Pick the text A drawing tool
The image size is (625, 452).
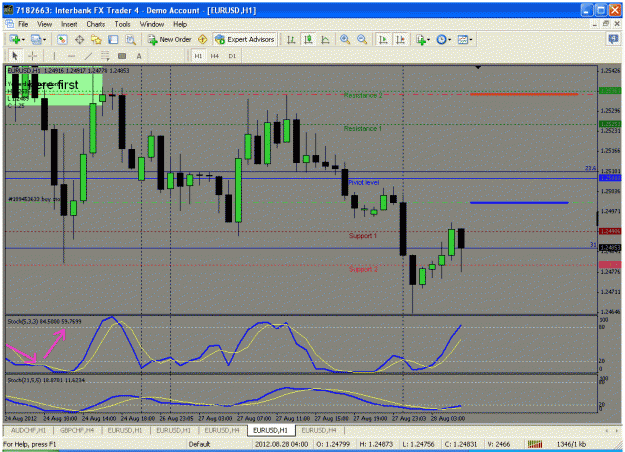(x=139, y=56)
